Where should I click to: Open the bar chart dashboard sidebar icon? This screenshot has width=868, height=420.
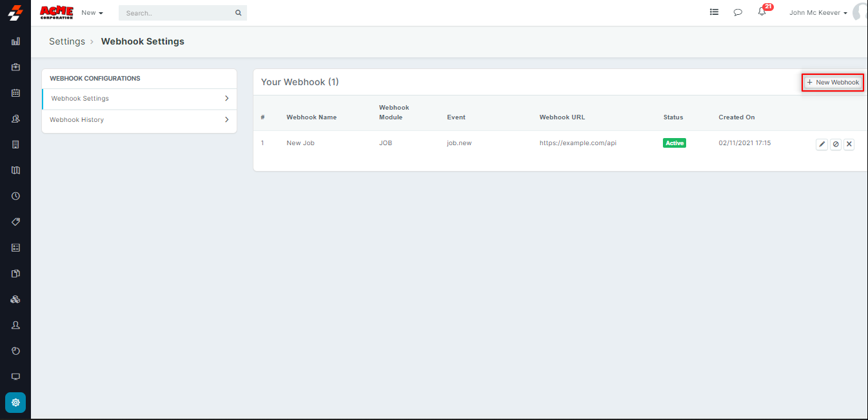click(x=16, y=41)
